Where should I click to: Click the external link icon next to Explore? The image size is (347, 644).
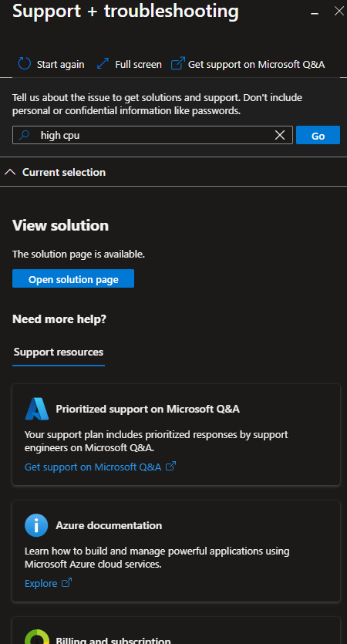(66, 583)
